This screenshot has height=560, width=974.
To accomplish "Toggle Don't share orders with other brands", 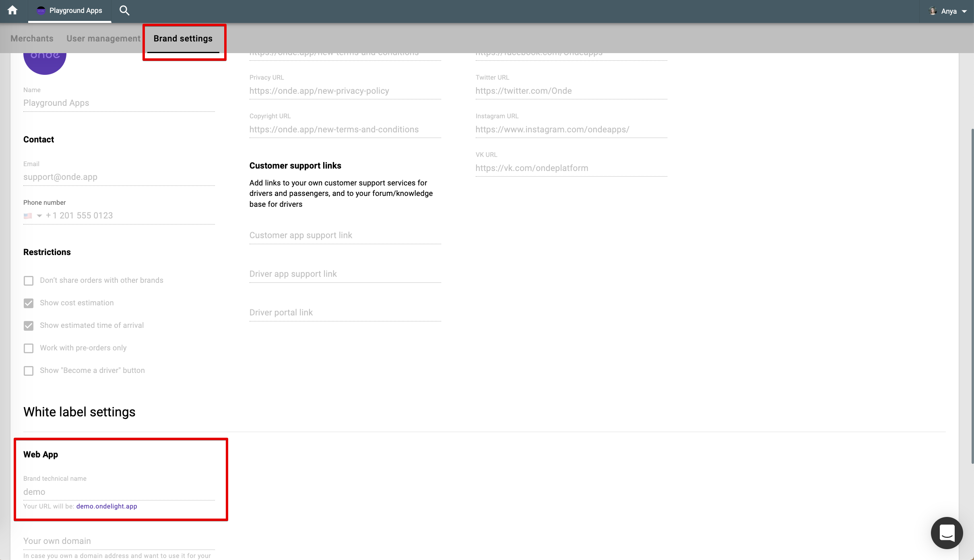I will tap(29, 281).
